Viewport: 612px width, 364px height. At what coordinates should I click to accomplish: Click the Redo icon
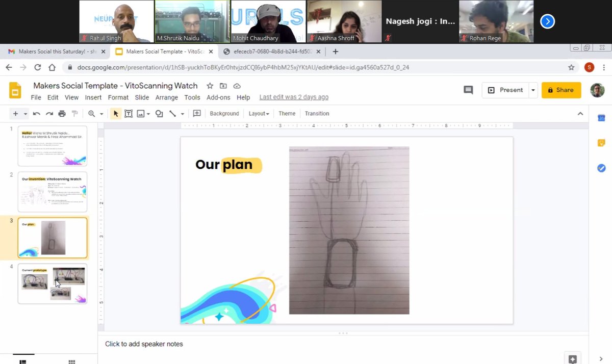click(48, 113)
